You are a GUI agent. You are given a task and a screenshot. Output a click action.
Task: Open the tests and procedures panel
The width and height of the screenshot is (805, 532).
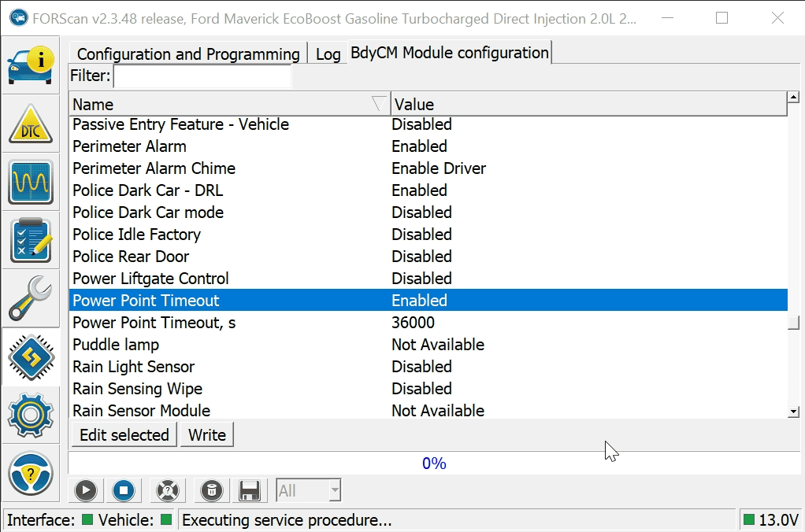click(31, 240)
